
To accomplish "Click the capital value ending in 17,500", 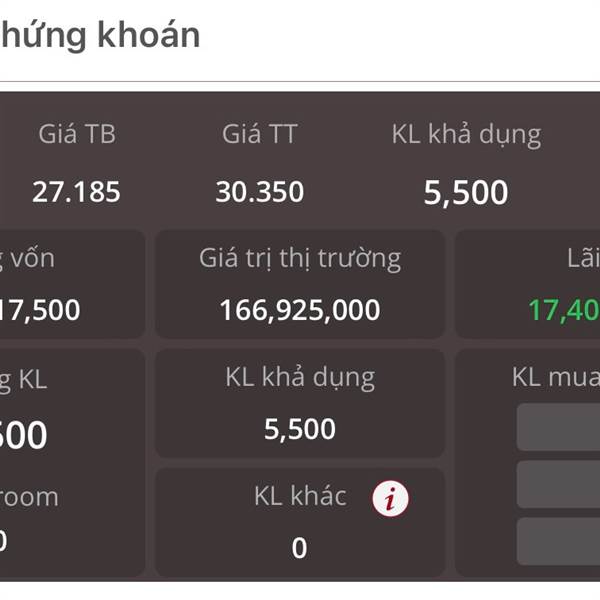I will (x=40, y=310).
